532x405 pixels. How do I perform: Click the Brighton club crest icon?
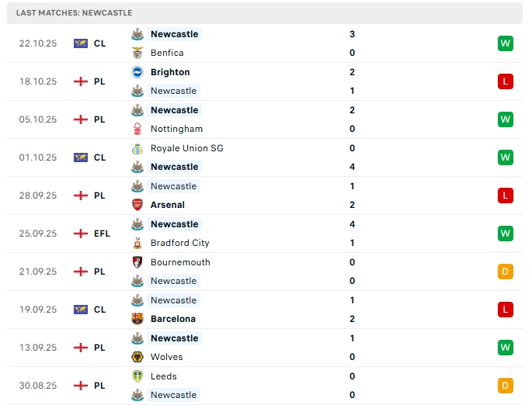pyautogui.click(x=137, y=72)
